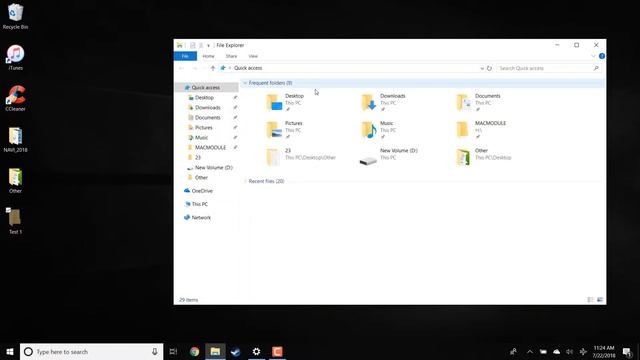Select Quick access in navigation pane
Viewport: 640px width, 360px height.
coord(206,87)
